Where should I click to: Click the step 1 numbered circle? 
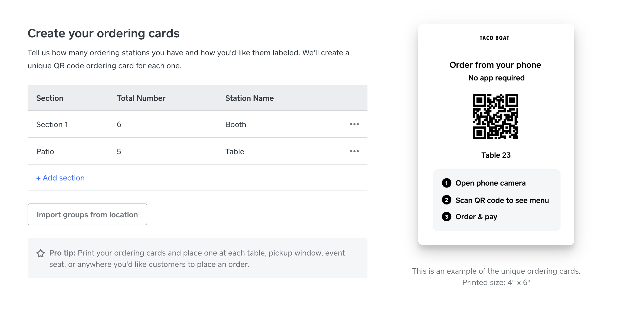[x=446, y=183]
